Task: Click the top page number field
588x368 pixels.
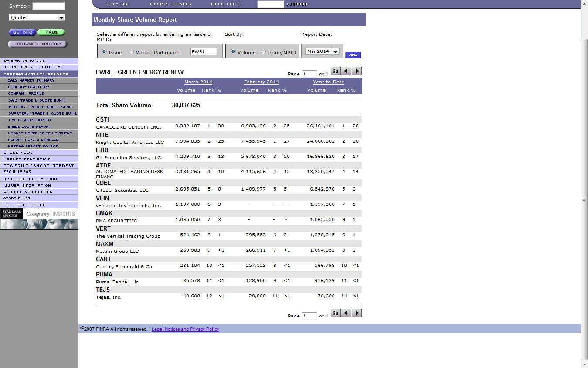Action: pos(309,74)
